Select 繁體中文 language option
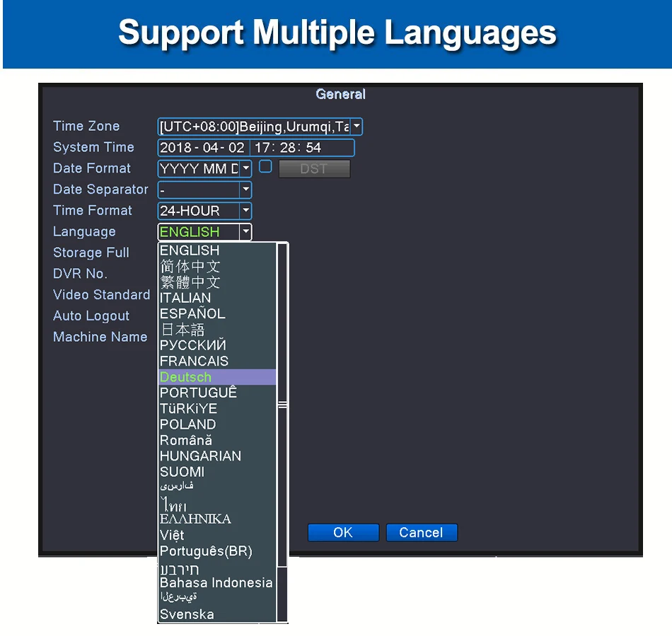The image size is (672, 636). pos(217,282)
